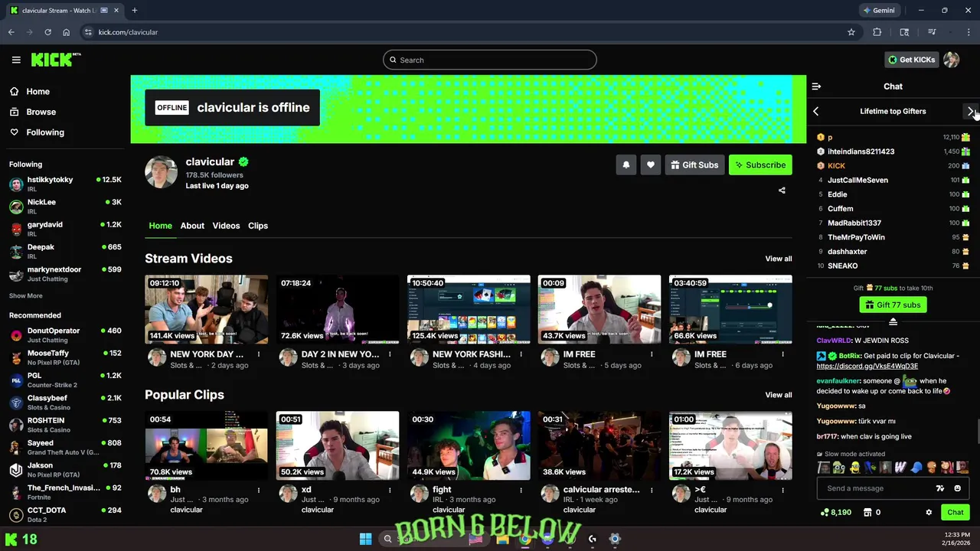Toggle the heart follow button
The image size is (980, 551).
[x=651, y=165]
